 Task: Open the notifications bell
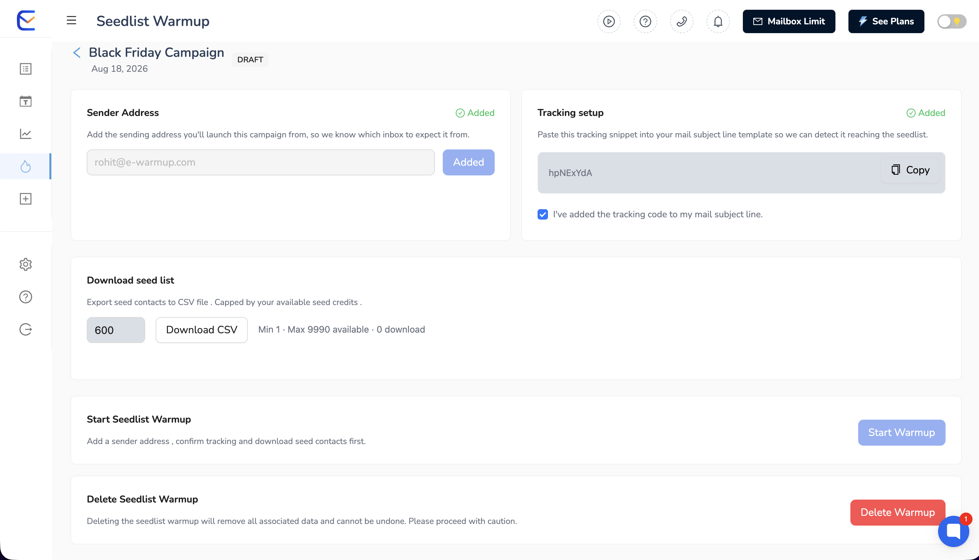click(718, 21)
